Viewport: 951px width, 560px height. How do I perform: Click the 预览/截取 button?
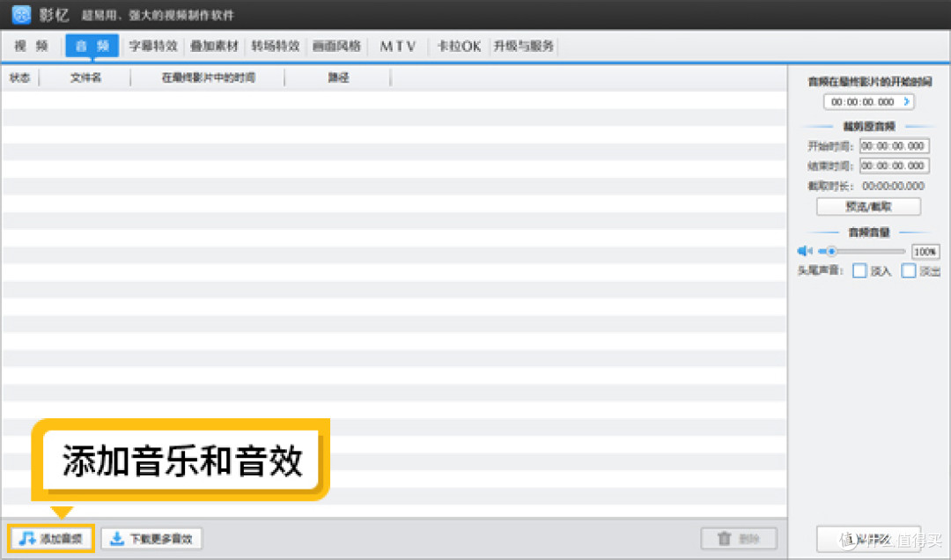pyautogui.click(x=868, y=207)
